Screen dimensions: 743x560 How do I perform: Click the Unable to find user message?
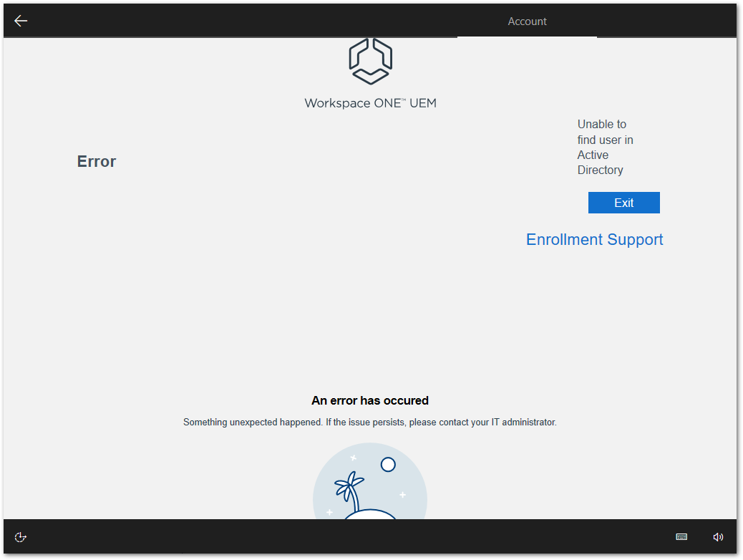[605, 147]
